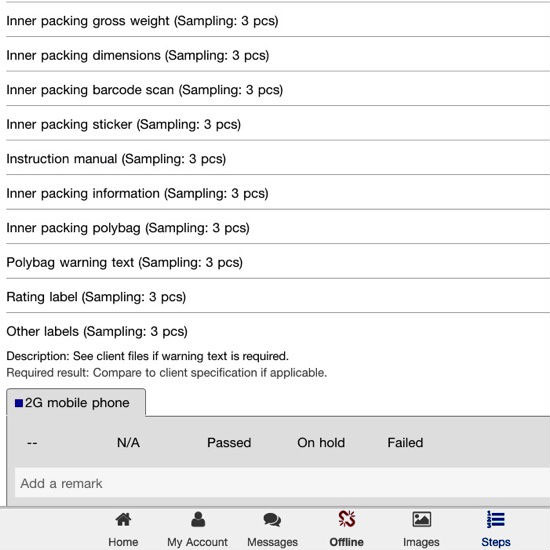Open the Messages chat bubbles icon
Image resolution: width=550 pixels, height=550 pixels.
[x=272, y=519]
